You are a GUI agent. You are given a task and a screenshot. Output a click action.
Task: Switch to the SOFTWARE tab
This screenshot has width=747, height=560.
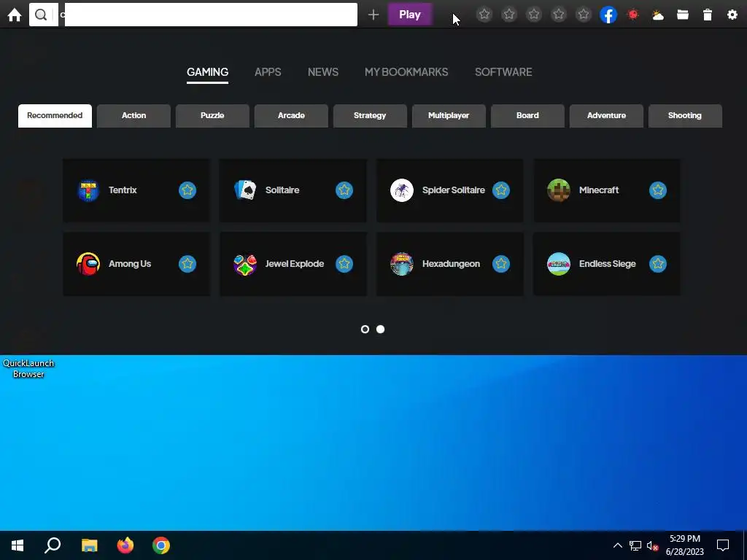tap(503, 72)
